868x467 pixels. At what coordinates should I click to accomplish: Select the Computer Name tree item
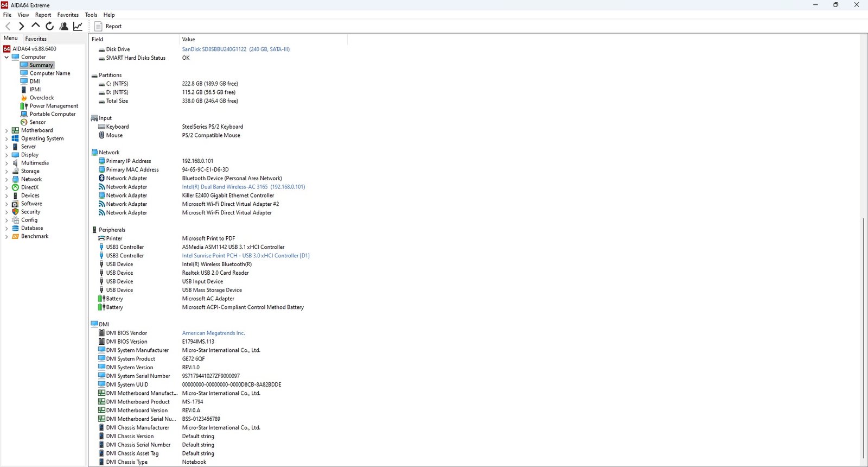(49, 73)
